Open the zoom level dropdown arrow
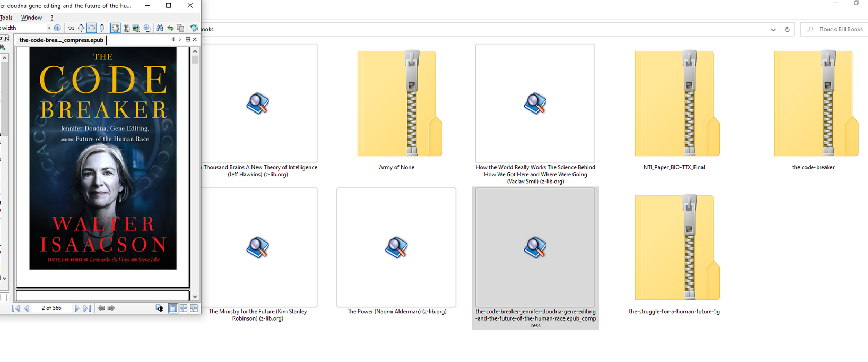 pos(49,28)
